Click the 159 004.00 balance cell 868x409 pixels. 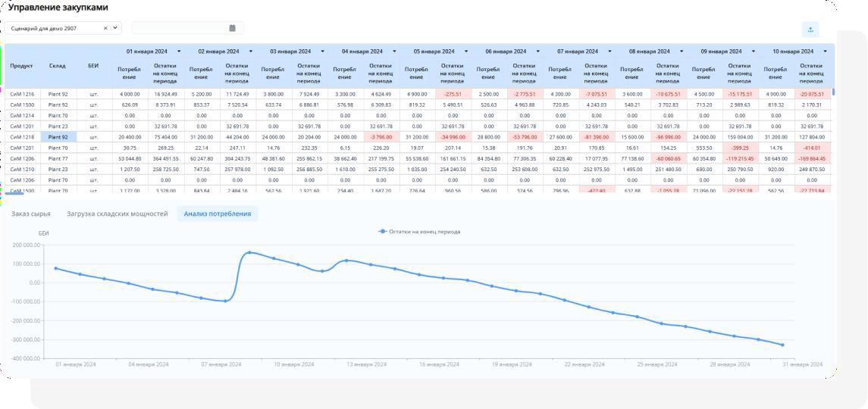[x=740, y=137]
